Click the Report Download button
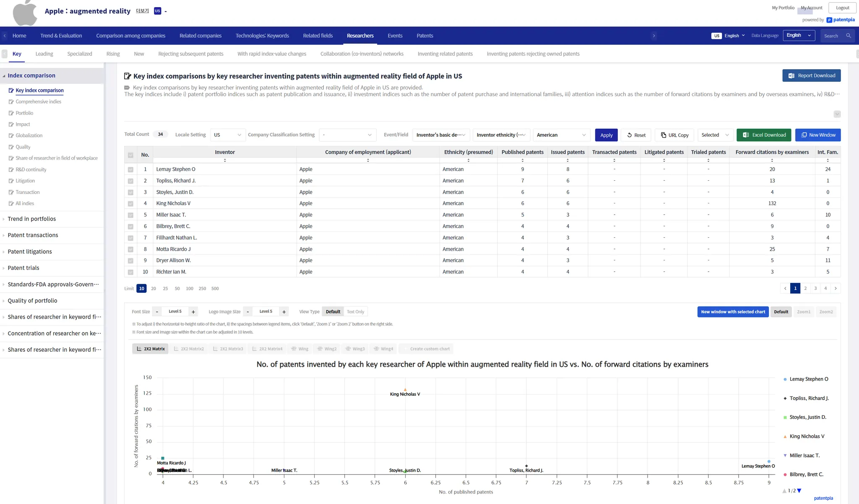Image resolution: width=859 pixels, height=504 pixels. tap(811, 75)
